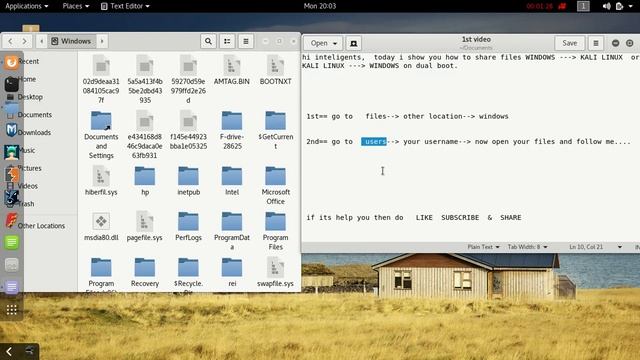Open the AMTAG.BIN file
Viewport: 640px width, 360px height.
[x=232, y=70]
